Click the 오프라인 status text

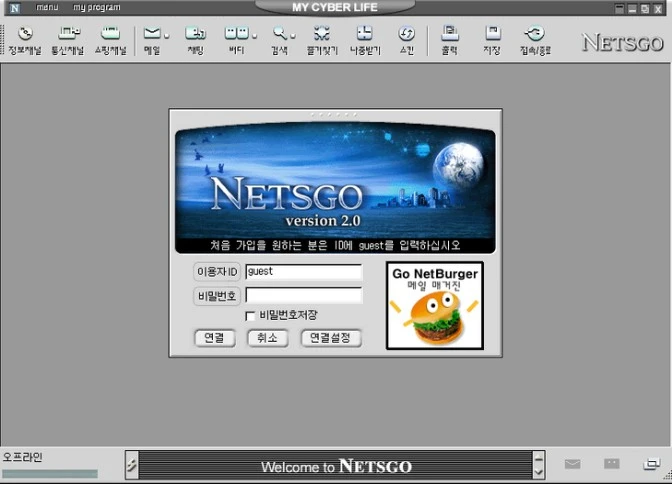tap(22, 457)
